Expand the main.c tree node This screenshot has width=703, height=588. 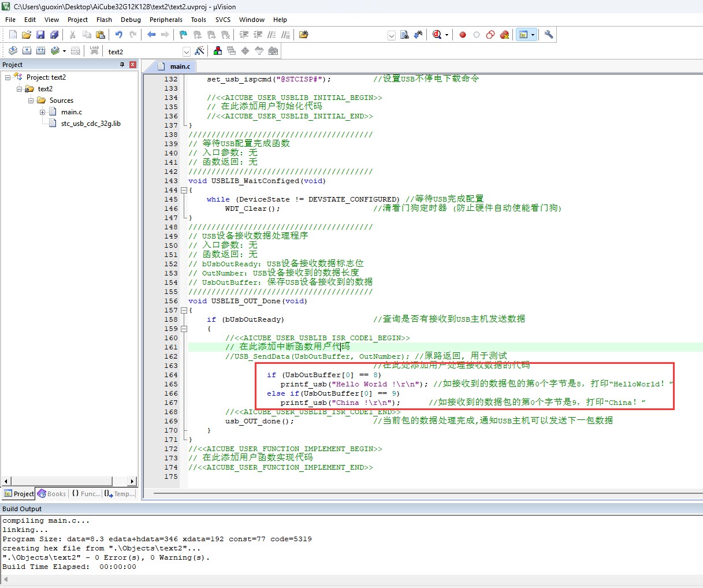(x=43, y=112)
